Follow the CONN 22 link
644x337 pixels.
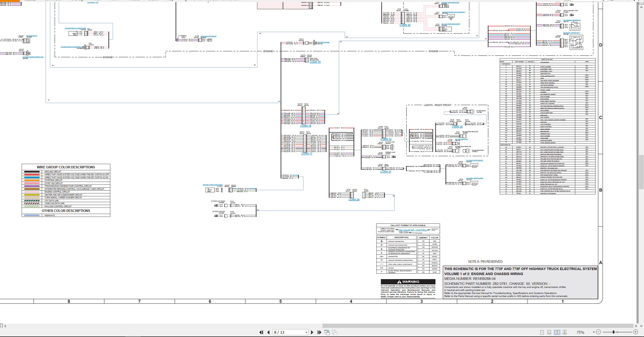[x=405, y=25]
